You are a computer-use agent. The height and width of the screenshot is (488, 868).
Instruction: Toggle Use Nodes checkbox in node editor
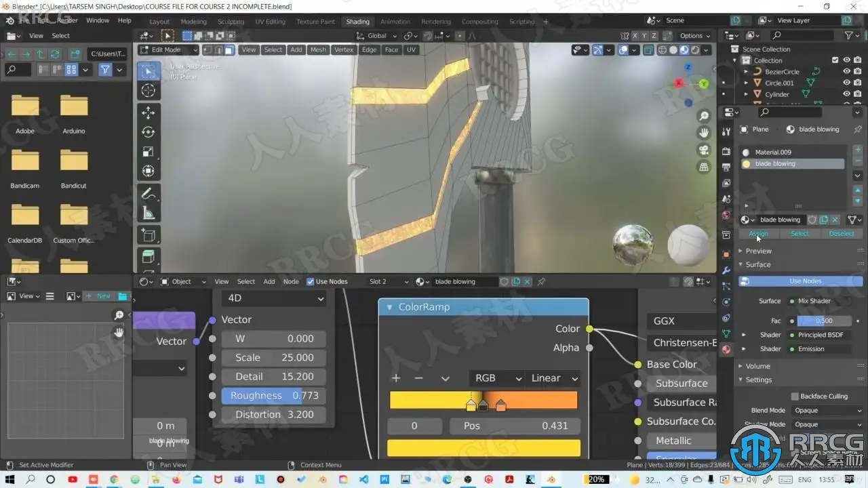pyautogui.click(x=311, y=281)
